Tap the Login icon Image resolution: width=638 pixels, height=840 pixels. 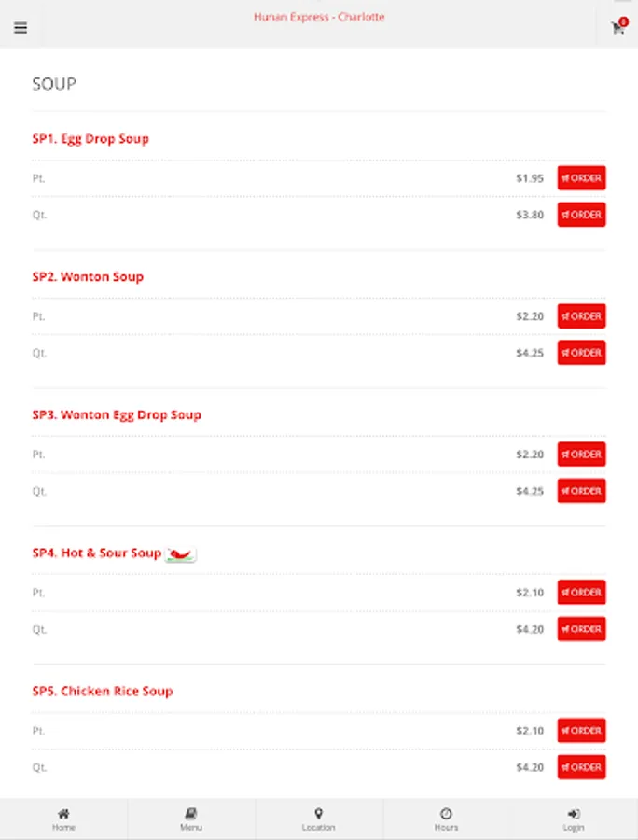(x=574, y=814)
